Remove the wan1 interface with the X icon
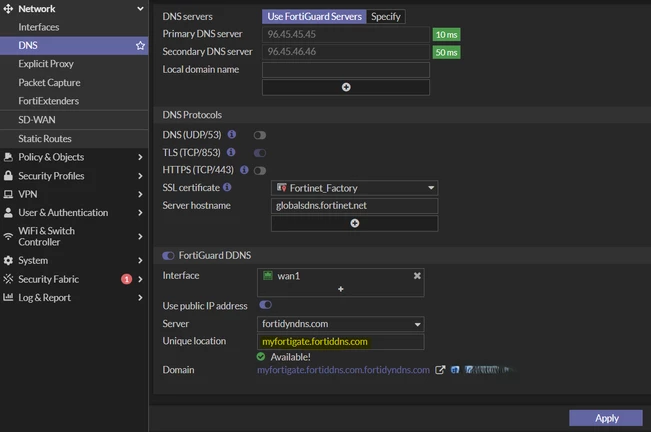Viewport: 651px width, 432px height. (x=417, y=276)
